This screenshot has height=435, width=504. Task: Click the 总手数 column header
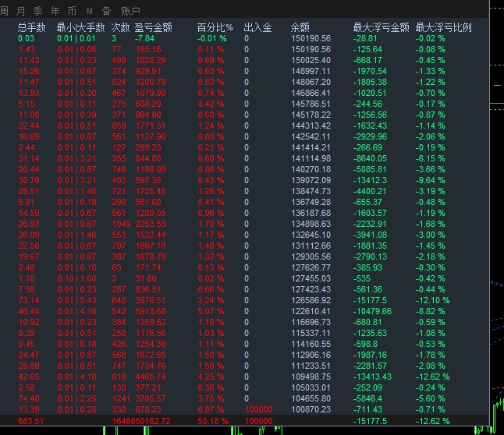pos(31,27)
